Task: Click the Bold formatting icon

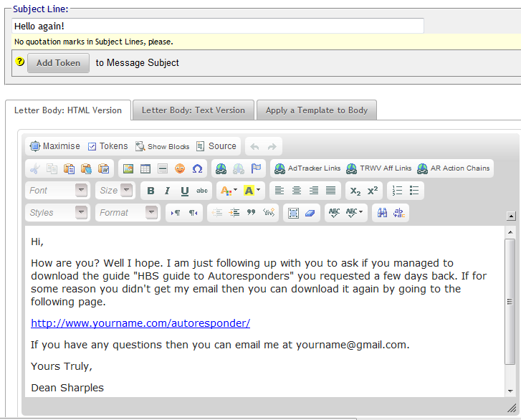Action: click(150, 191)
